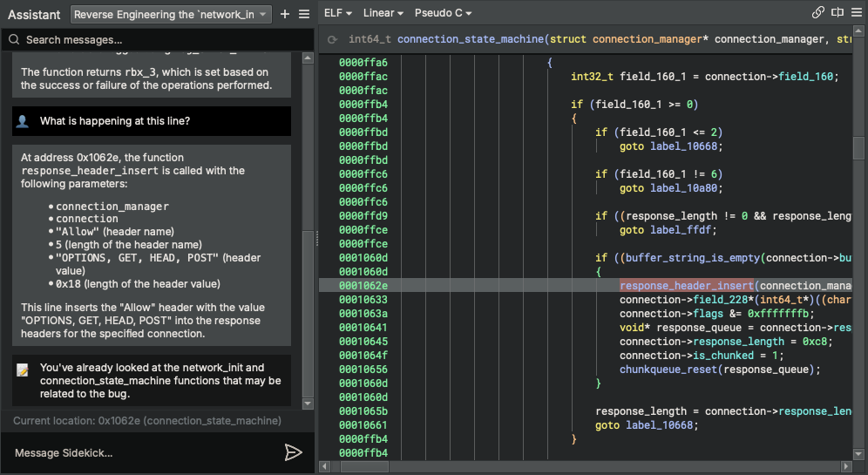This screenshot has height=475, width=868.
Task: Click the split pane icon in code header
Action: [x=837, y=12]
